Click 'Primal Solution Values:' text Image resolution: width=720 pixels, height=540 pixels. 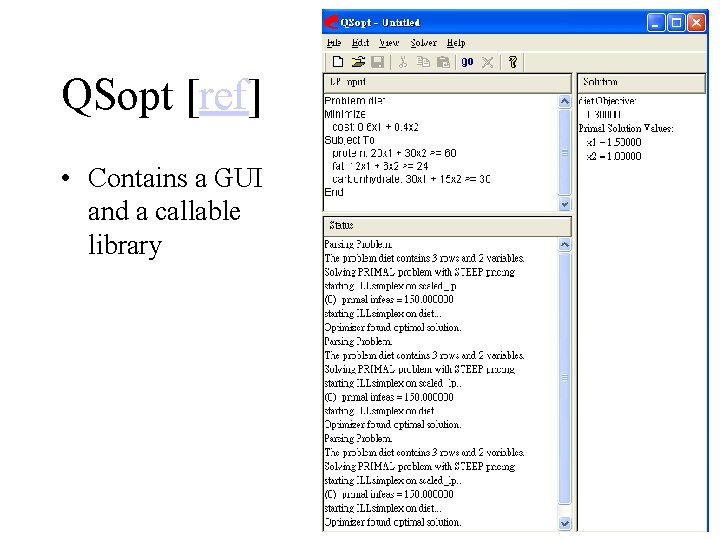[x=626, y=128]
